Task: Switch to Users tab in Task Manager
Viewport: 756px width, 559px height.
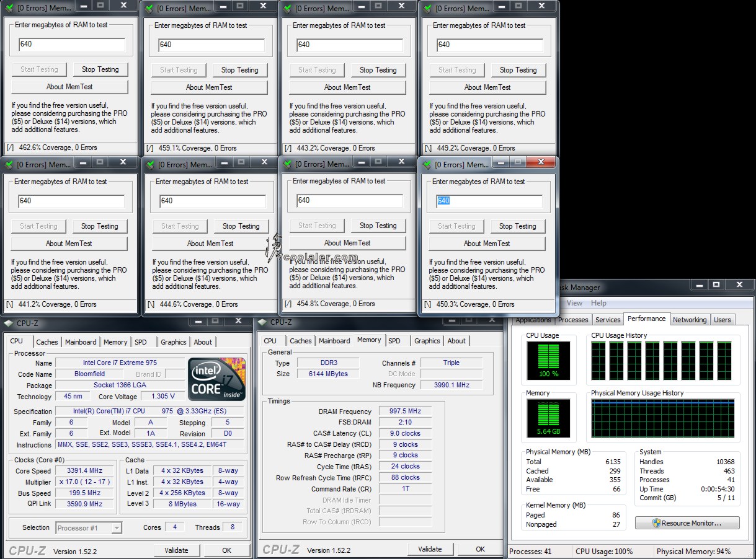Action: pyautogui.click(x=723, y=320)
